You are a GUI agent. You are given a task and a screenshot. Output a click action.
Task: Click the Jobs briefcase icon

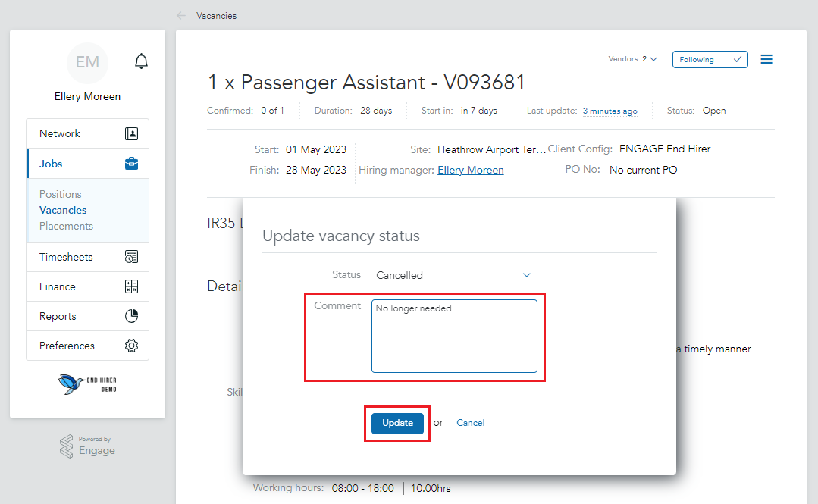tap(131, 164)
